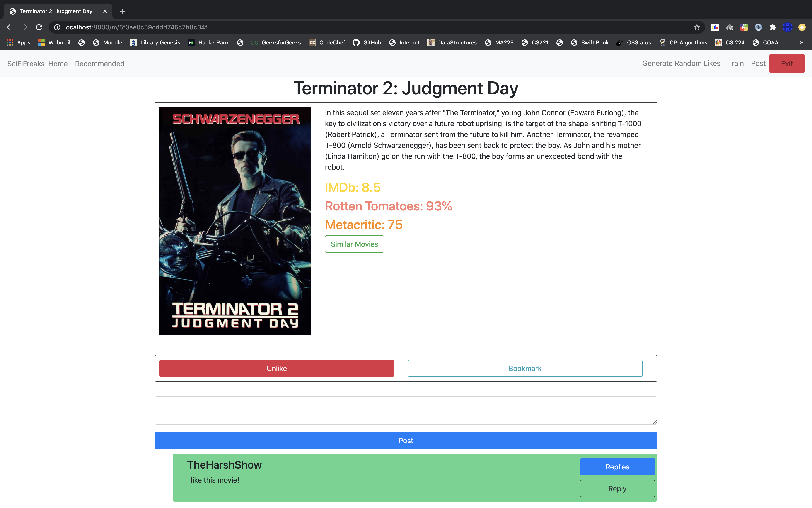The image size is (812, 508).
Task: Open the Extensions puzzle-piece icon
Action: coord(773,27)
